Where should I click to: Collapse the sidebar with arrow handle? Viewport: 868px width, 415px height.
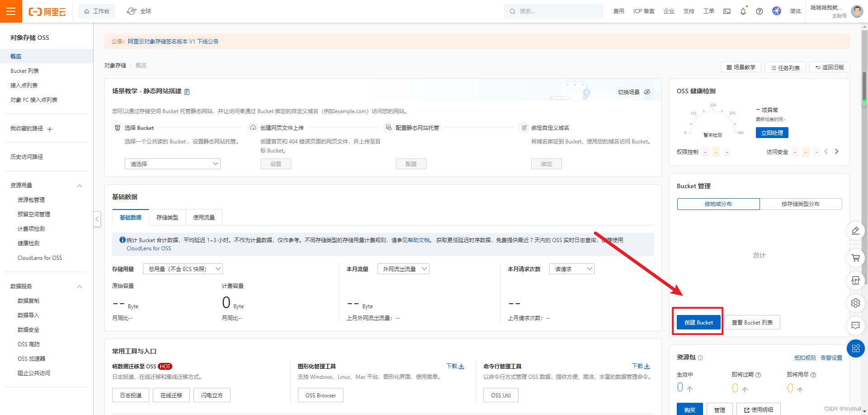[97, 219]
